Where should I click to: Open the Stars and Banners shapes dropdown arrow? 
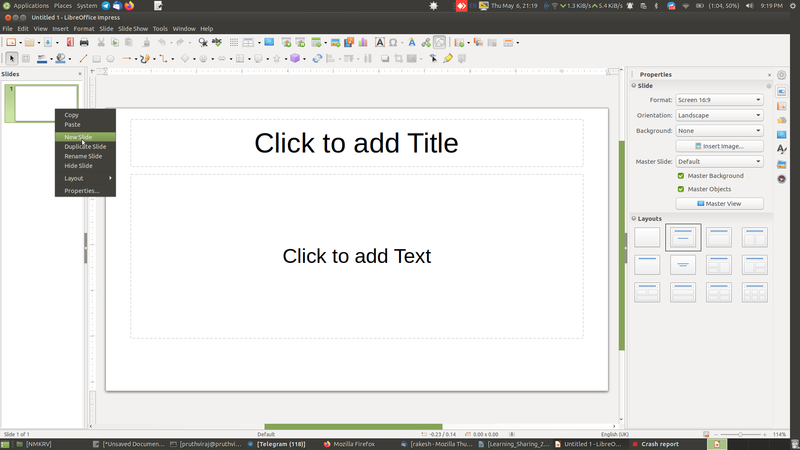[286, 59]
